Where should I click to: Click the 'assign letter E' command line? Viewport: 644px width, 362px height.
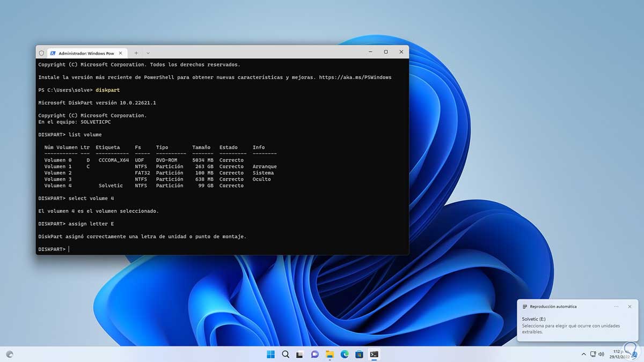(x=76, y=224)
